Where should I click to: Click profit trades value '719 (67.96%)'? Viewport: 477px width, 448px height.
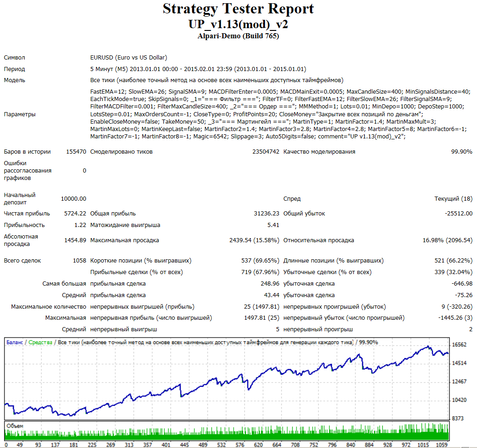point(260,272)
